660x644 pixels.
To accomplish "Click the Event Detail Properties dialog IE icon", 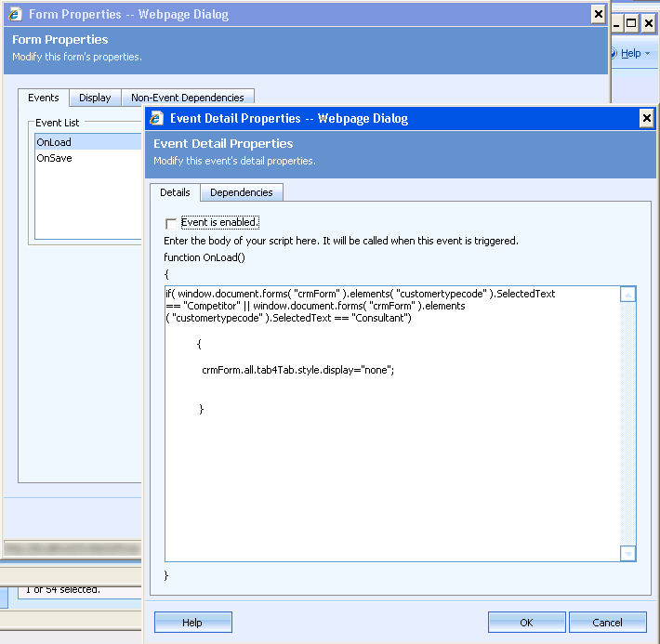I will tap(156, 118).
